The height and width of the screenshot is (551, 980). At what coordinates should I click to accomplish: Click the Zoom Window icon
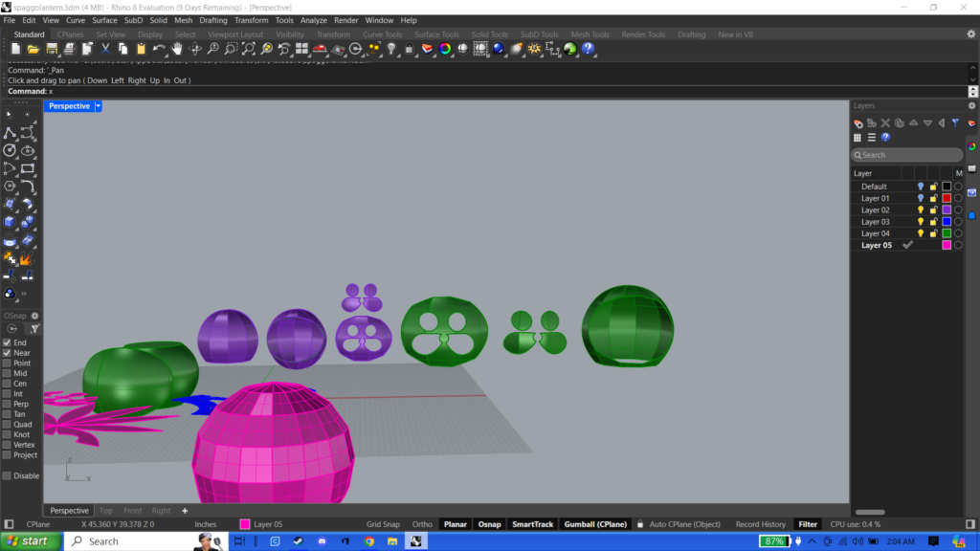231,49
